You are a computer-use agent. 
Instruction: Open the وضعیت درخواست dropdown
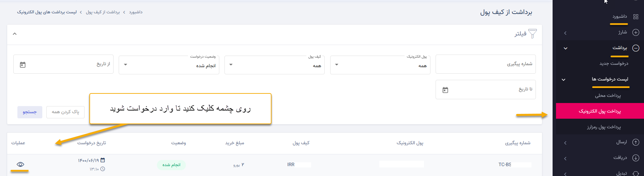point(169,64)
